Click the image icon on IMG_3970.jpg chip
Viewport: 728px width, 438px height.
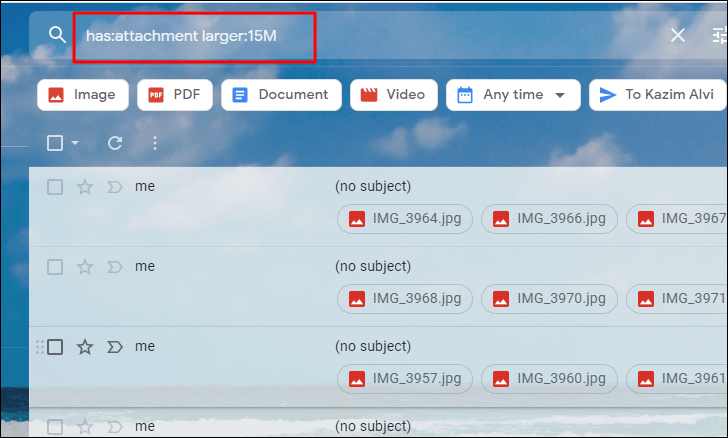(x=501, y=299)
